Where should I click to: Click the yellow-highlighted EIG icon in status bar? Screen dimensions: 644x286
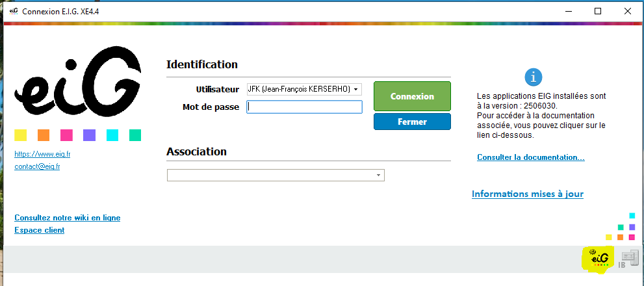click(599, 259)
